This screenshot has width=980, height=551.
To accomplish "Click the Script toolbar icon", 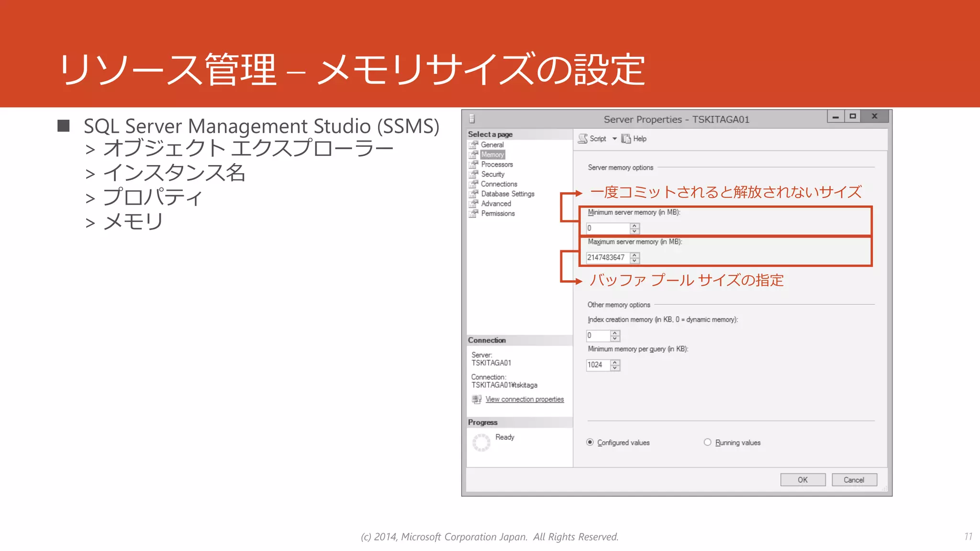I will coord(583,139).
